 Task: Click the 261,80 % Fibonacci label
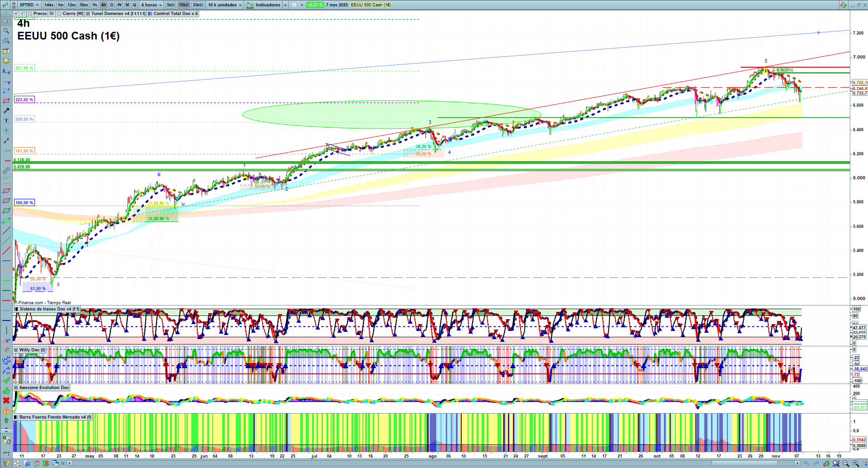coord(24,68)
